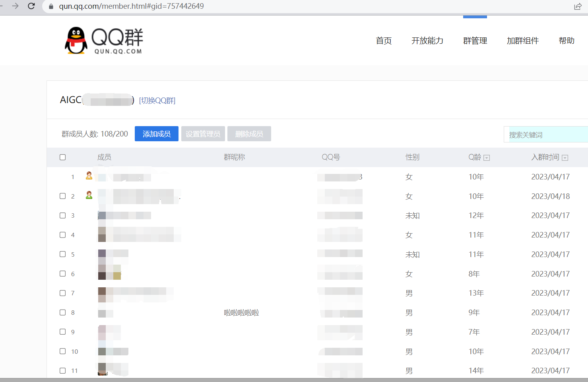Click the 帮助 navigation item
Image resolution: width=588 pixels, height=382 pixels.
point(566,41)
